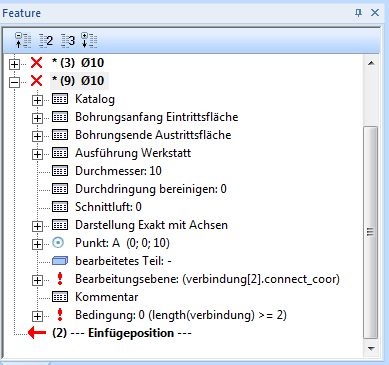The height and width of the screenshot is (365, 389).
Task: Click the bearbeitetes Teil part icon
Action: (x=60, y=261)
